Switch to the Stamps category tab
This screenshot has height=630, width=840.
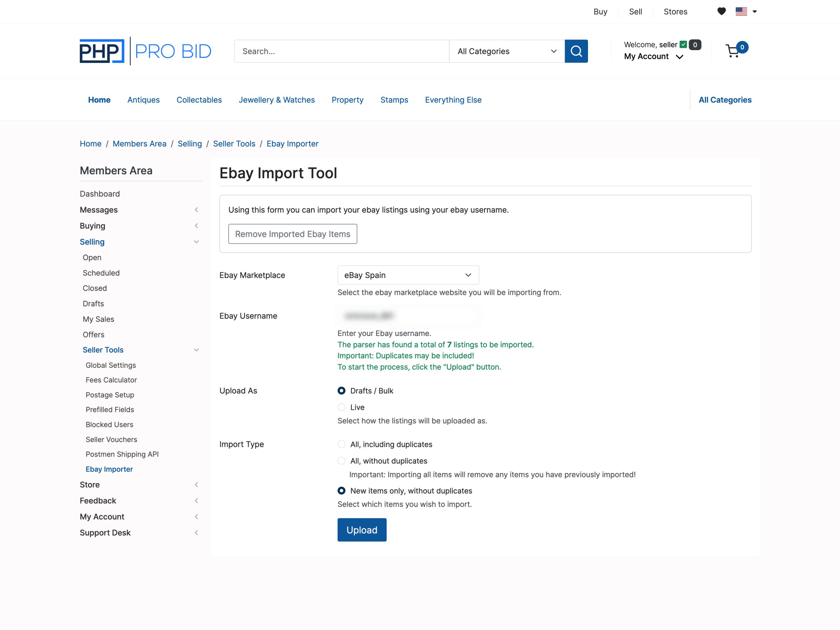[394, 100]
